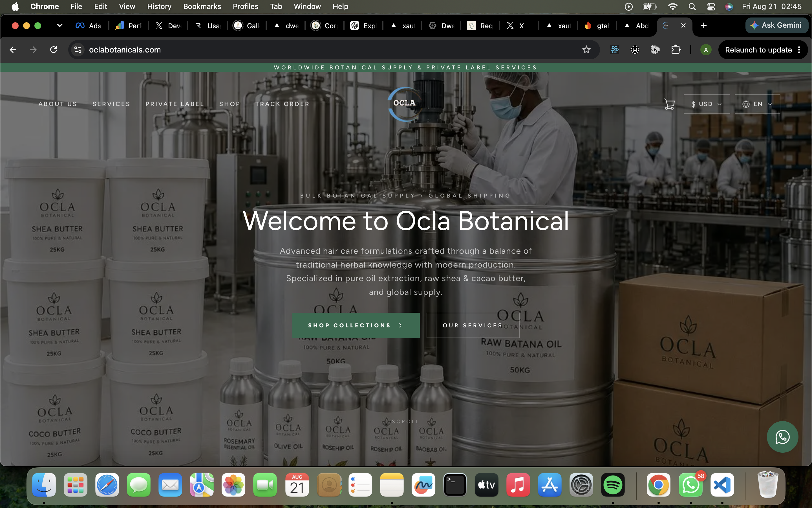Viewport: 812px width, 508px height.
Task: Open the History menu
Action: click(159, 7)
